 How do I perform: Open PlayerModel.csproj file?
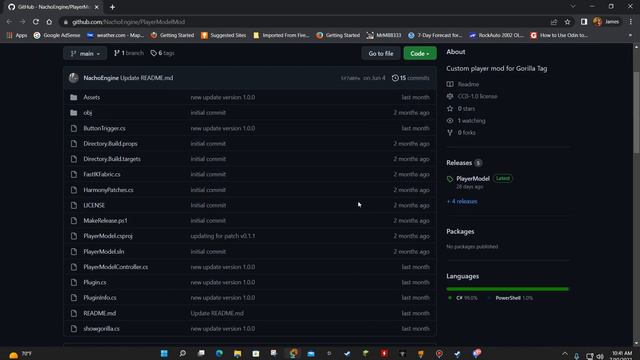(108, 236)
